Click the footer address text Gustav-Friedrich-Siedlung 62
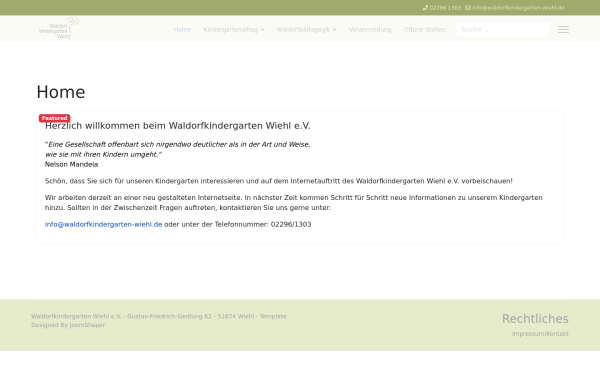Image resolution: width=600 pixels, height=375 pixels. pos(169,316)
